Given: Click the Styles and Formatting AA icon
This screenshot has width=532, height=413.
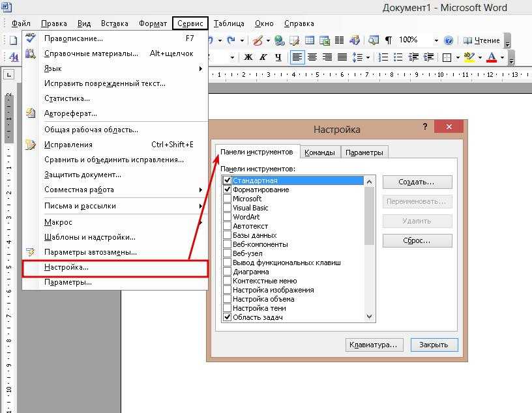Looking at the screenshot, I should pos(14,57).
